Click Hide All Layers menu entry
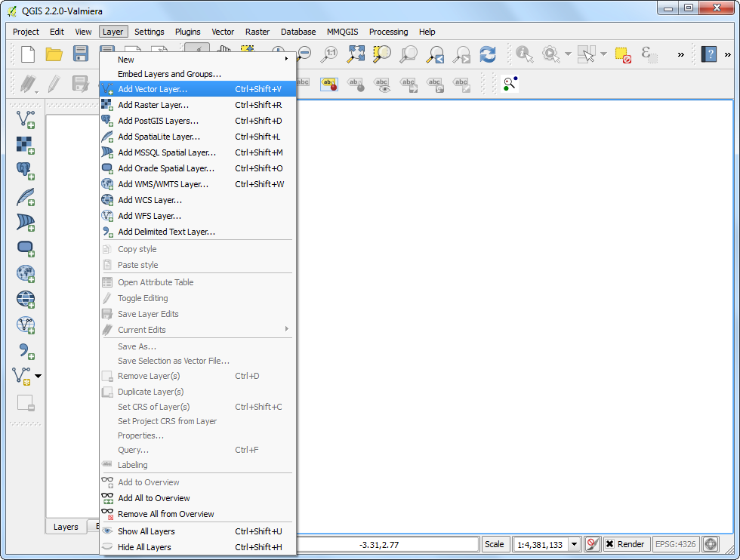 pyautogui.click(x=198, y=547)
